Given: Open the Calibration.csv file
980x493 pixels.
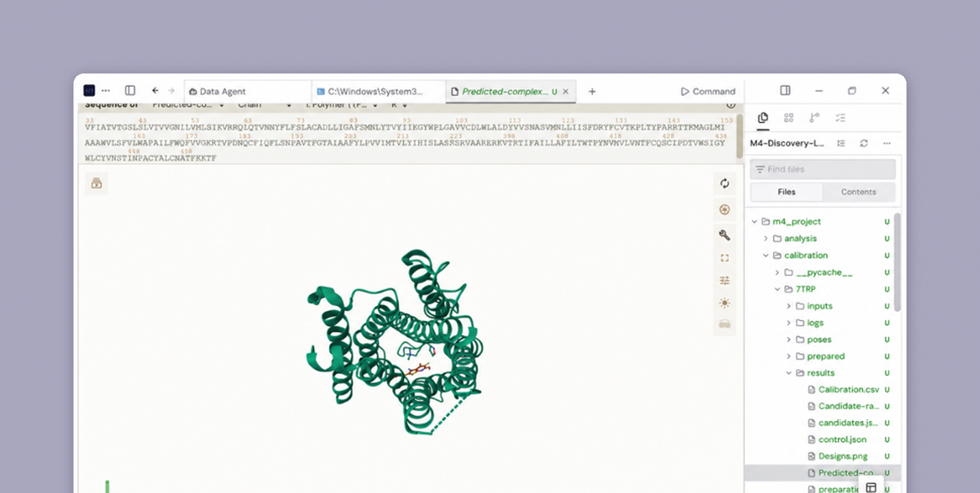Looking at the screenshot, I should [x=848, y=390].
